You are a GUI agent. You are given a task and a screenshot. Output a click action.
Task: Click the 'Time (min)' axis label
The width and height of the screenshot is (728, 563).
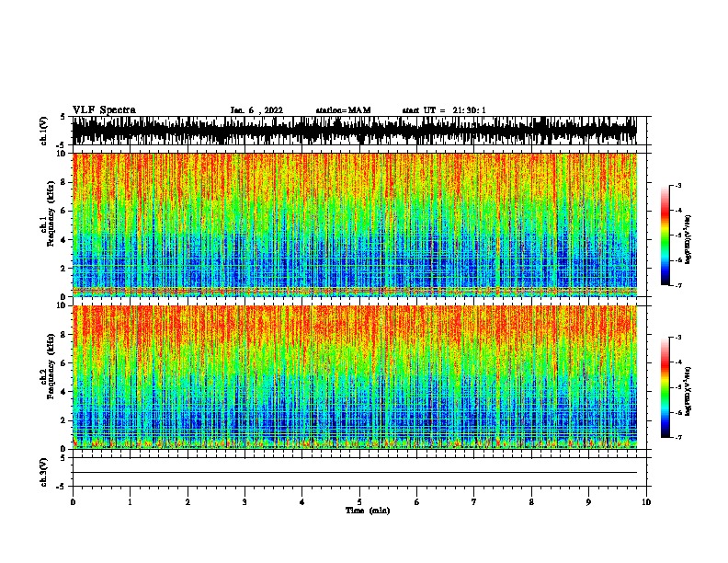click(368, 511)
